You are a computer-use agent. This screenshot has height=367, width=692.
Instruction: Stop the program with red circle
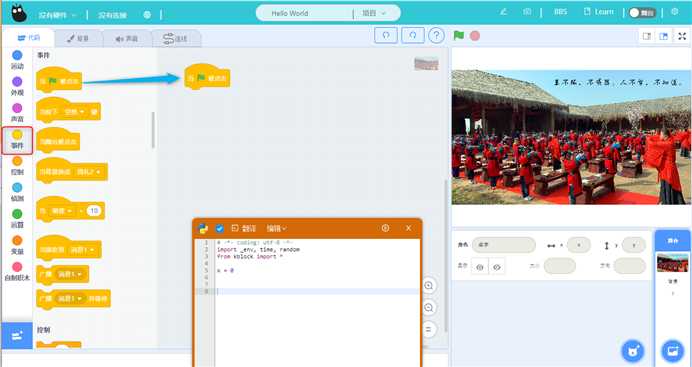tap(475, 36)
